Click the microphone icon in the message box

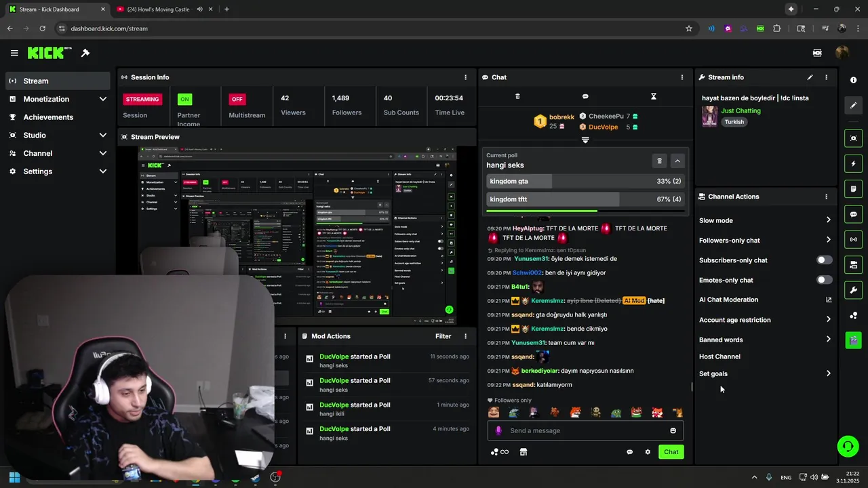click(x=498, y=430)
